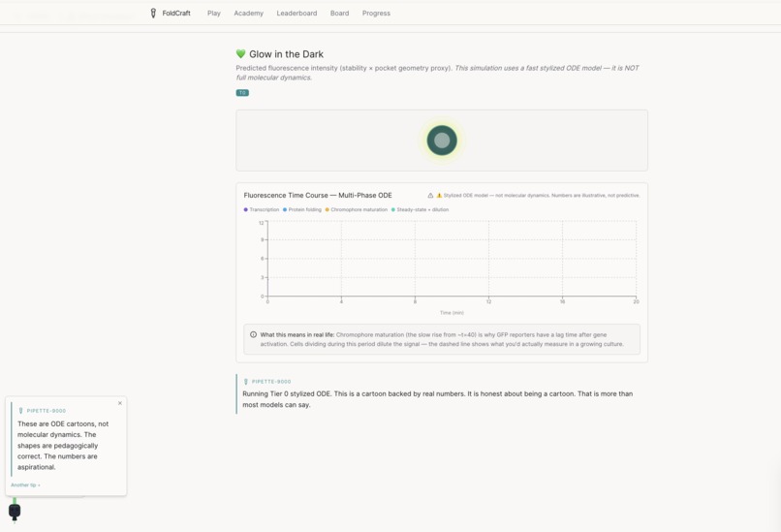Close the PIPETTE-9000 tip popup

tap(120, 403)
